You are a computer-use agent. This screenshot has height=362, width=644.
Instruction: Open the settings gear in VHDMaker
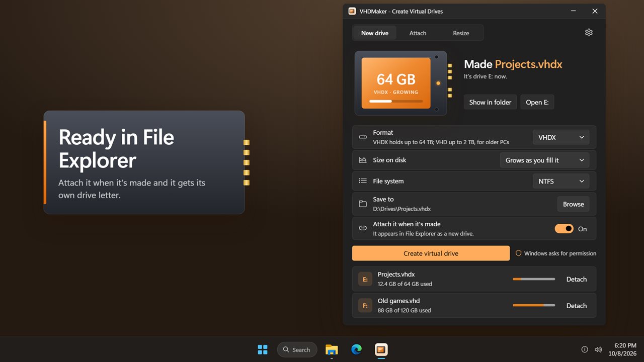(589, 33)
